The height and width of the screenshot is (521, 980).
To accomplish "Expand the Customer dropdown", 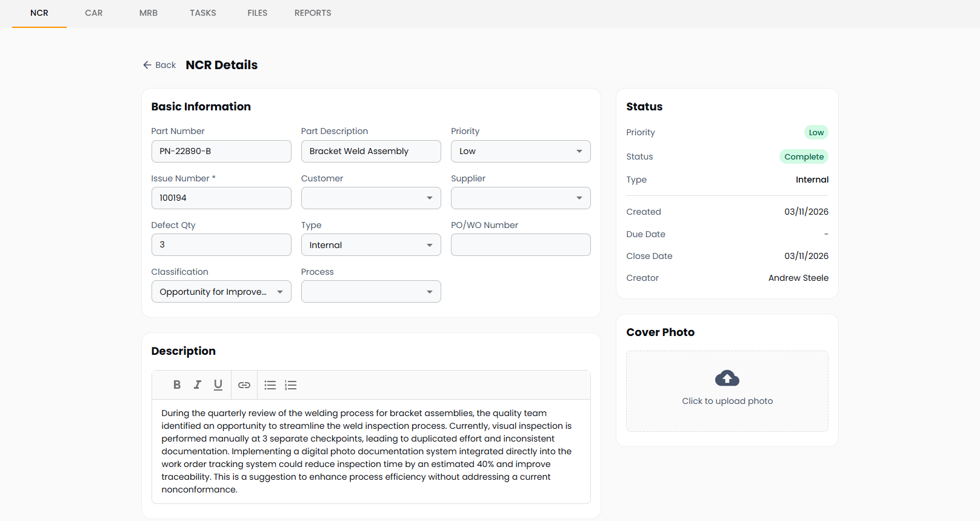I will tap(370, 198).
